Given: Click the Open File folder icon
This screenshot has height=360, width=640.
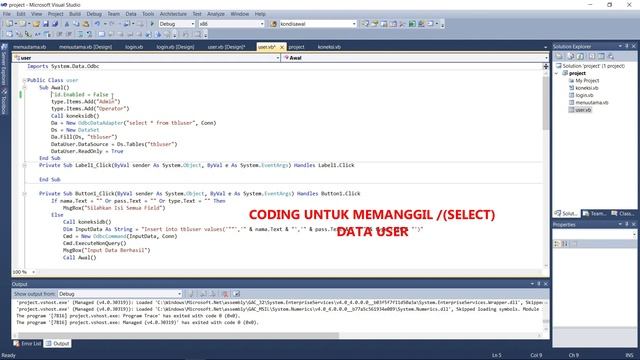Looking at the screenshot, I should [x=36, y=24].
